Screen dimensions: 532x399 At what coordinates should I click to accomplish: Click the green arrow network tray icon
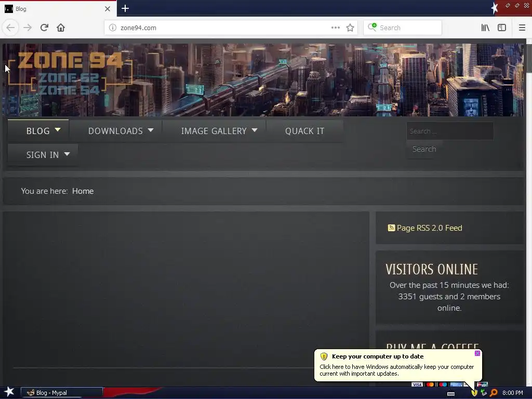[484, 393]
